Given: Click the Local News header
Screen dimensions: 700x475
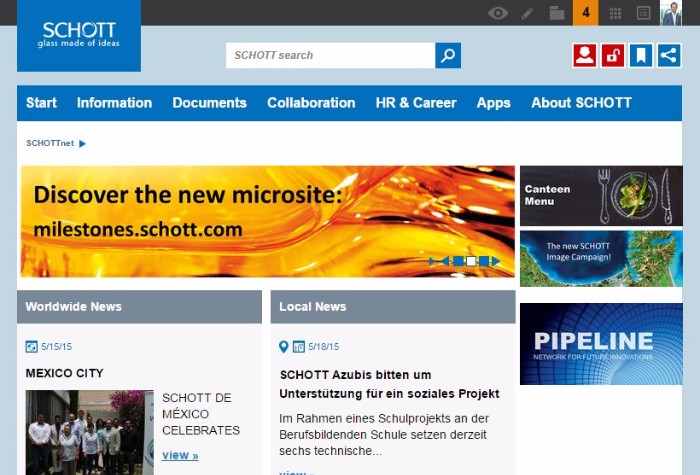Looking at the screenshot, I should pyautogui.click(x=393, y=307).
